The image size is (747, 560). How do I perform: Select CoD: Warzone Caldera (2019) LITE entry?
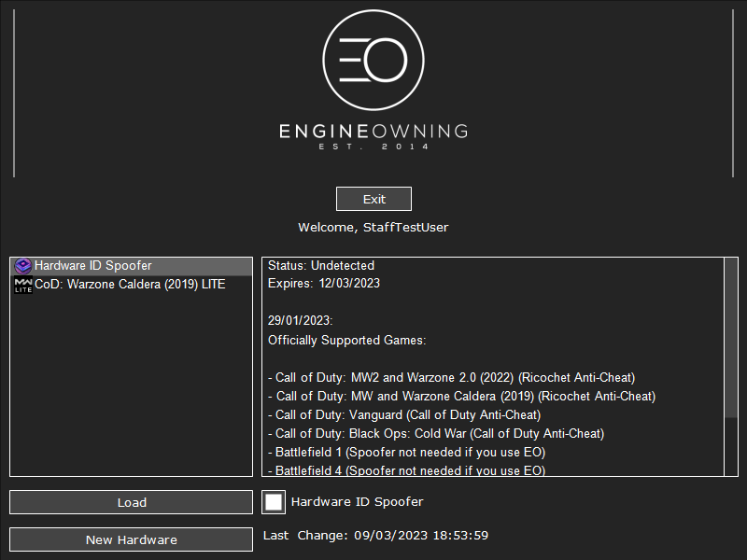(x=130, y=285)
